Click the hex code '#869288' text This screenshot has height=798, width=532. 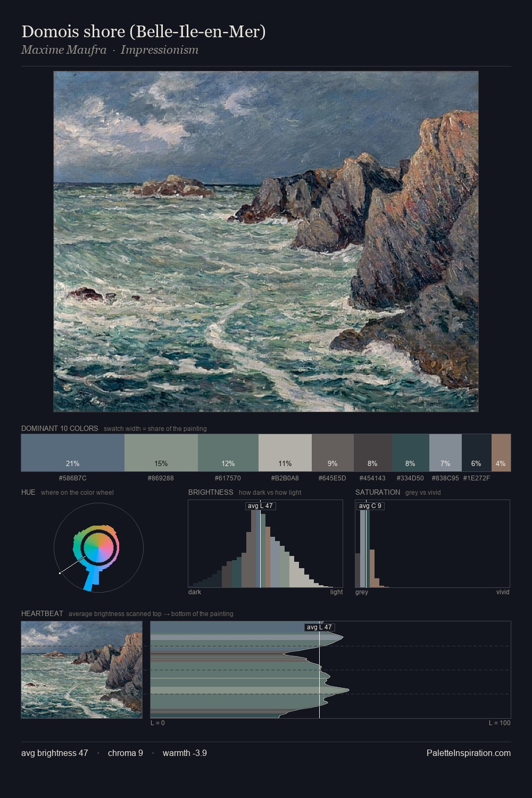tap(161, 478)
